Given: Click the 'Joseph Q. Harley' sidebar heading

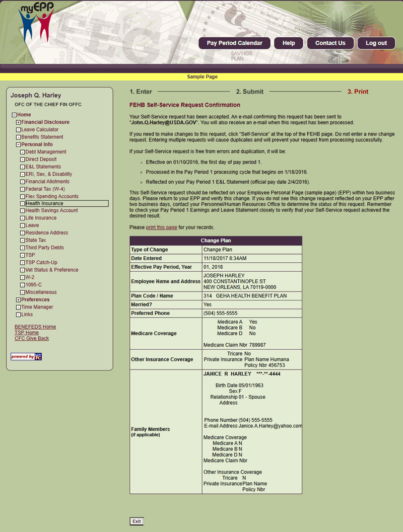Looking at the screenshot, I should click(36, 95).
